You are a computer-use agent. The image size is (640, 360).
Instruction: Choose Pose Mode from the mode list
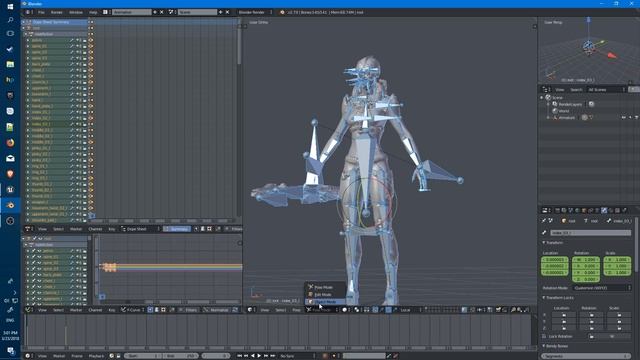click(x=325, y=287)
